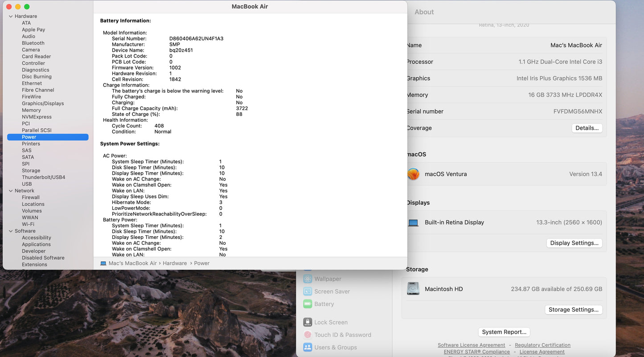This screenshot has height=357, width=644.
Task: Select Thunderbolt/USB4 in the sidebar
Action: [x=43, y=177]
